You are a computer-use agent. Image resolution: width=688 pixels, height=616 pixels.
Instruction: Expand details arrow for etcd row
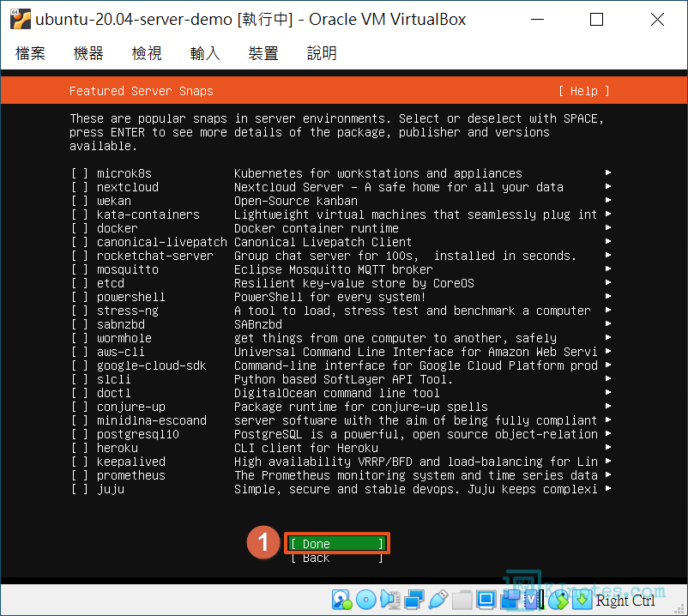(x=608, y=282)
